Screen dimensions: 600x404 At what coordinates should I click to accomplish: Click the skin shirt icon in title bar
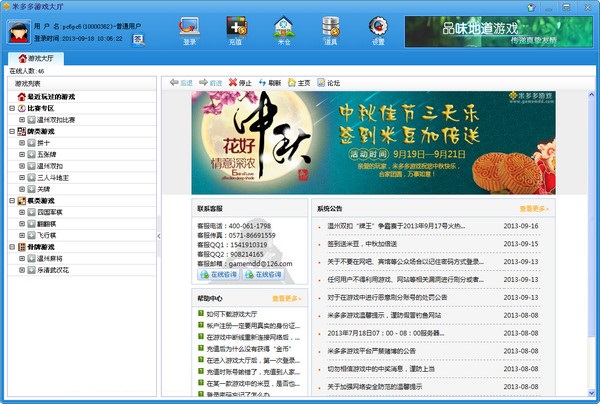coord(531,7)
